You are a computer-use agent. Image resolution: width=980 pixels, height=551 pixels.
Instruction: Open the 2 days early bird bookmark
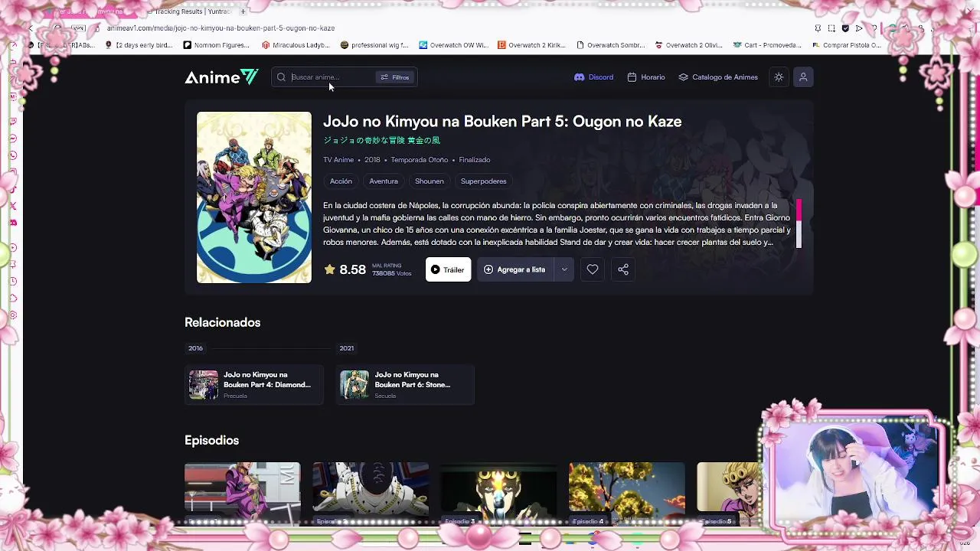click(x=139, y=45)
